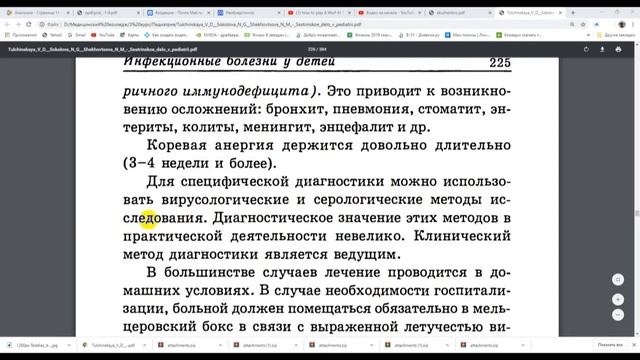The height and width of the screenshot is (360, 640).
Task: Switch to the attachments.pdf tab
Action: click(x=460, y=13)
